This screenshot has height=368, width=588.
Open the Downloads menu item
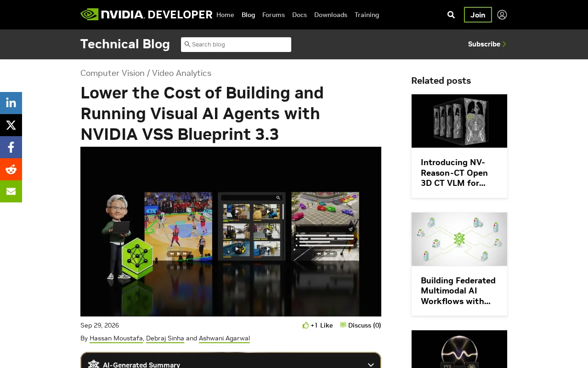[x=331, y=15]
